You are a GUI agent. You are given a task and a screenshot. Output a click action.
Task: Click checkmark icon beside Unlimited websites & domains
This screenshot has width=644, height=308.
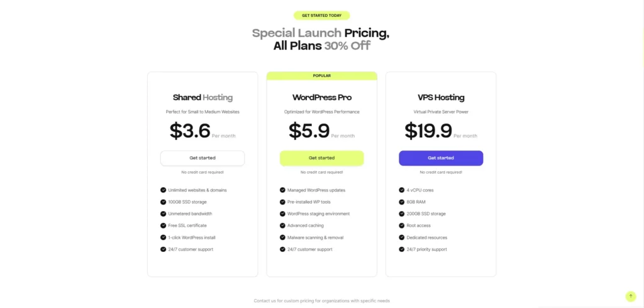(164, 190)
